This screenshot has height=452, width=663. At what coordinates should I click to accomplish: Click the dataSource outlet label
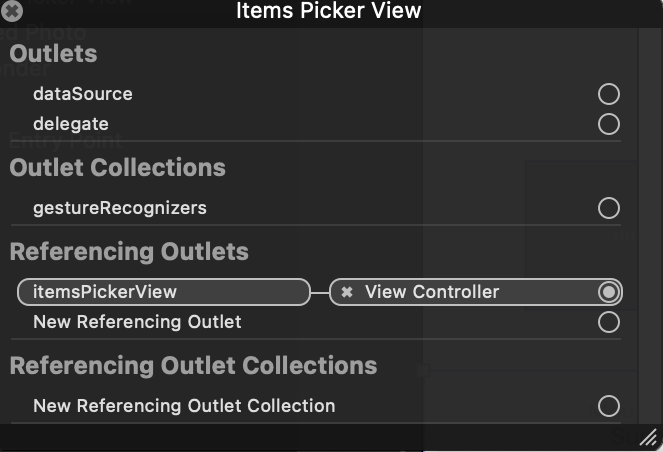coord(83,94)
